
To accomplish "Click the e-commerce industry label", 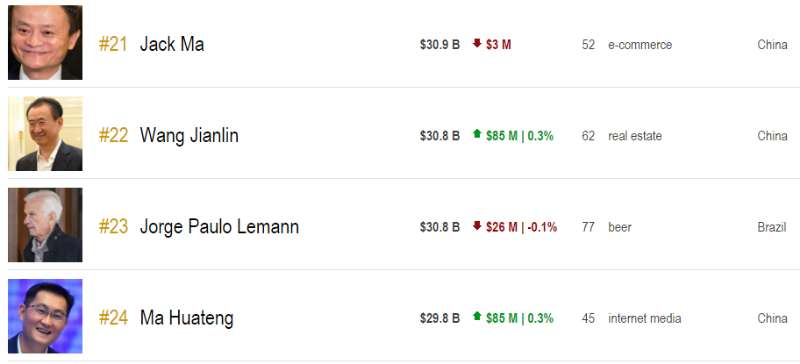I will pos(640,45).
